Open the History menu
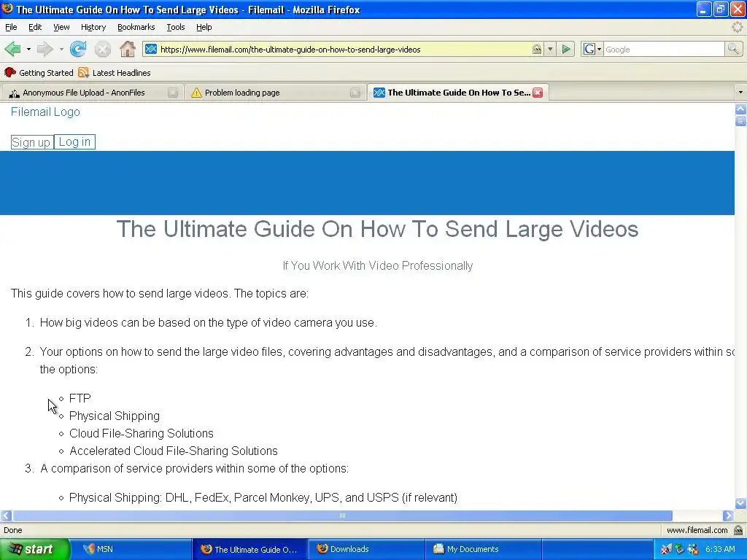The width and height of the screenshot is (747, 560). click(93, 27)
